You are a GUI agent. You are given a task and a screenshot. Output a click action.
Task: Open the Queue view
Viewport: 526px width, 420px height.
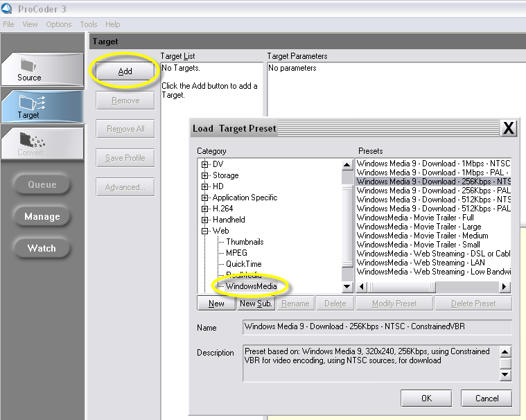click(x=42, y=184)
